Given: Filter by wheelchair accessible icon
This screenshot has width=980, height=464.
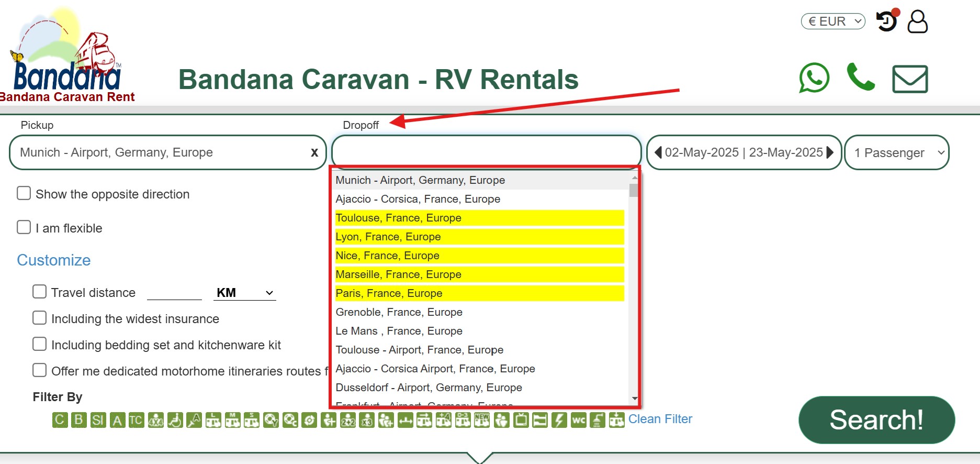Looking at the screenshot, I should pyautogui.click(x=175, y=420).
